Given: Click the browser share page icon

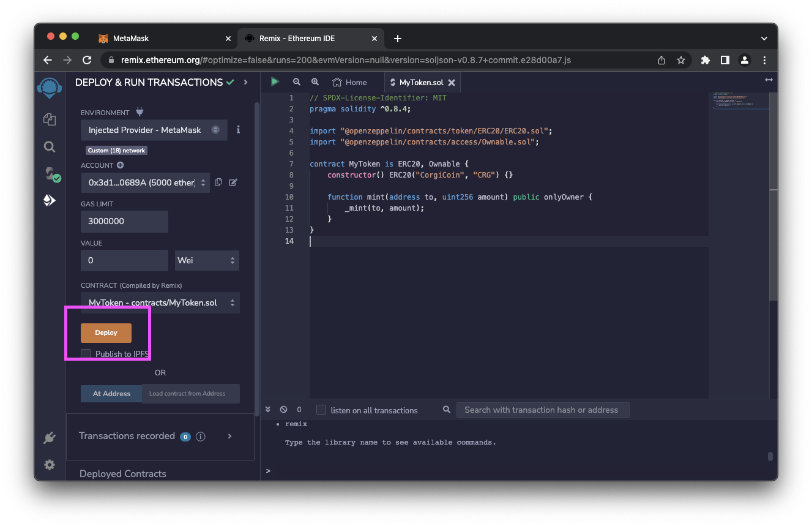Looking at the screenshot, I should click(661, 60).
